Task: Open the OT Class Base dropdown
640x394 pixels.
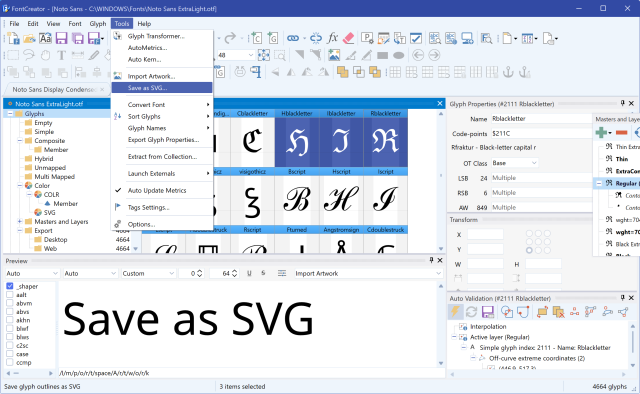Action: pyautogui.click(x=514, y=163)
